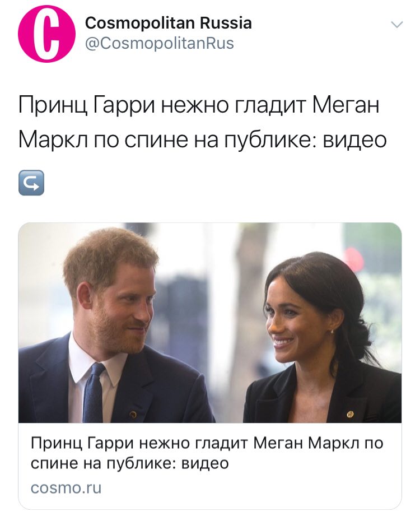Open the cosmo.ru domain link
The image size is (420, 521).
pos(66,488)
